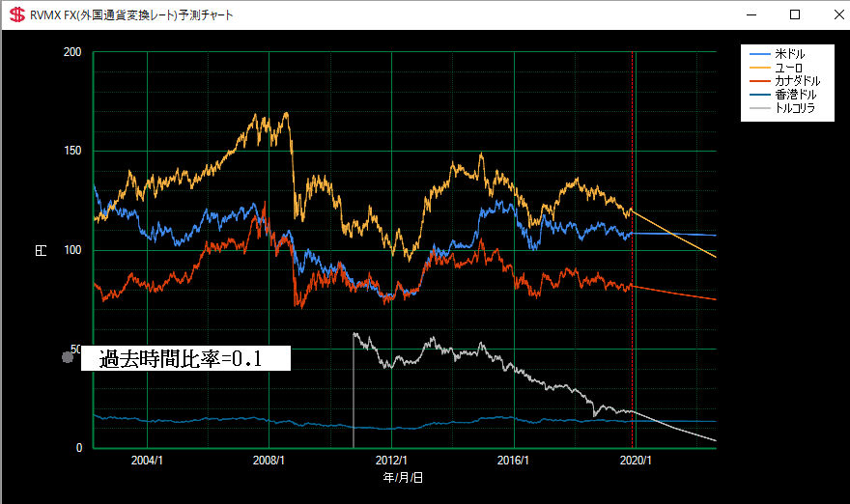Screen dimensions: 850x504
Task: Click the 年/月/日 x-axis title
Action: [x=404, y=477]
